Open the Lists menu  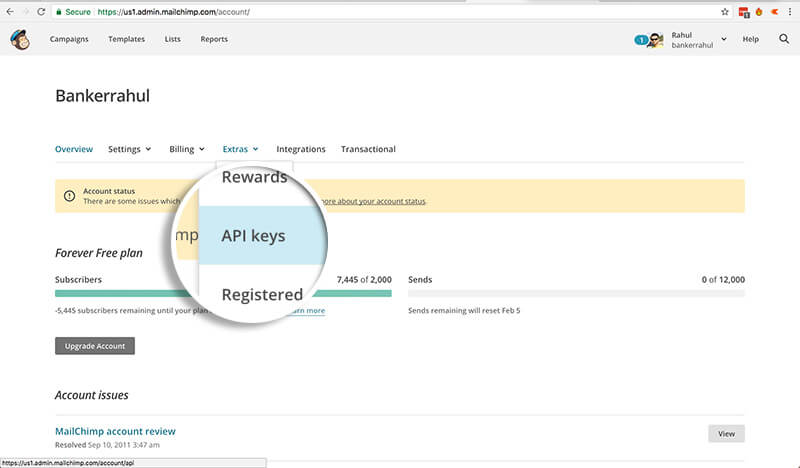[x=172, y=39]
